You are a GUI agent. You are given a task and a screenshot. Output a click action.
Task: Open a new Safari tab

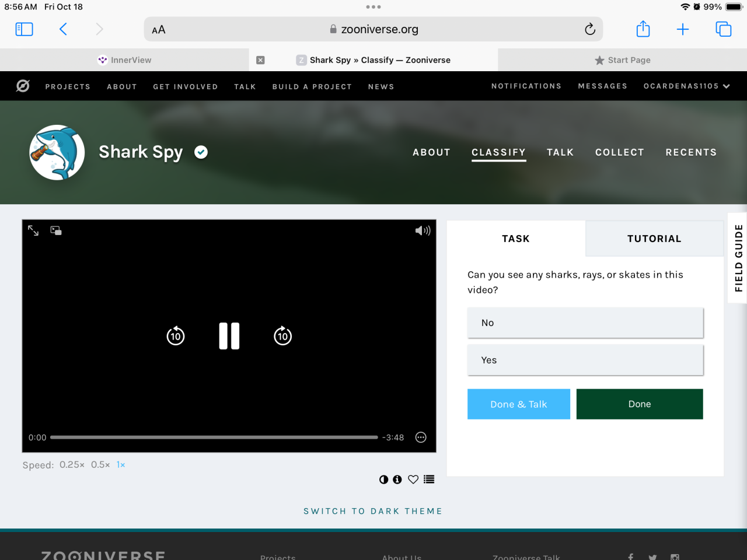[x=683, y=29]
